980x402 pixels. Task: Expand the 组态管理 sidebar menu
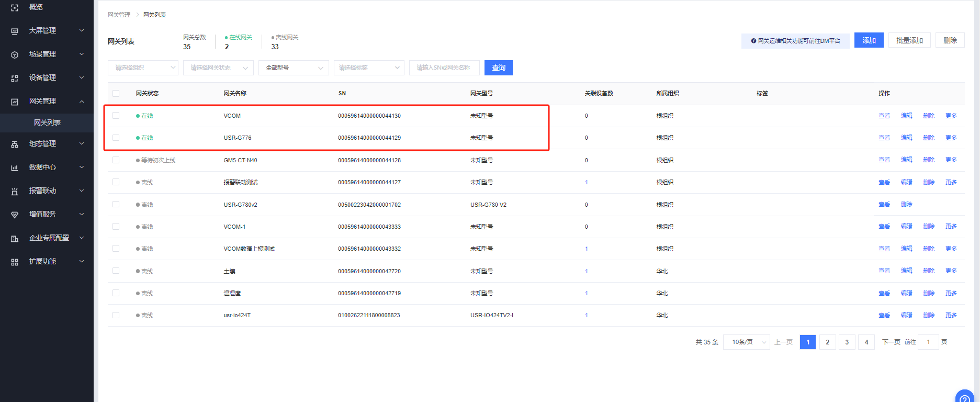(x=47, y=143)
